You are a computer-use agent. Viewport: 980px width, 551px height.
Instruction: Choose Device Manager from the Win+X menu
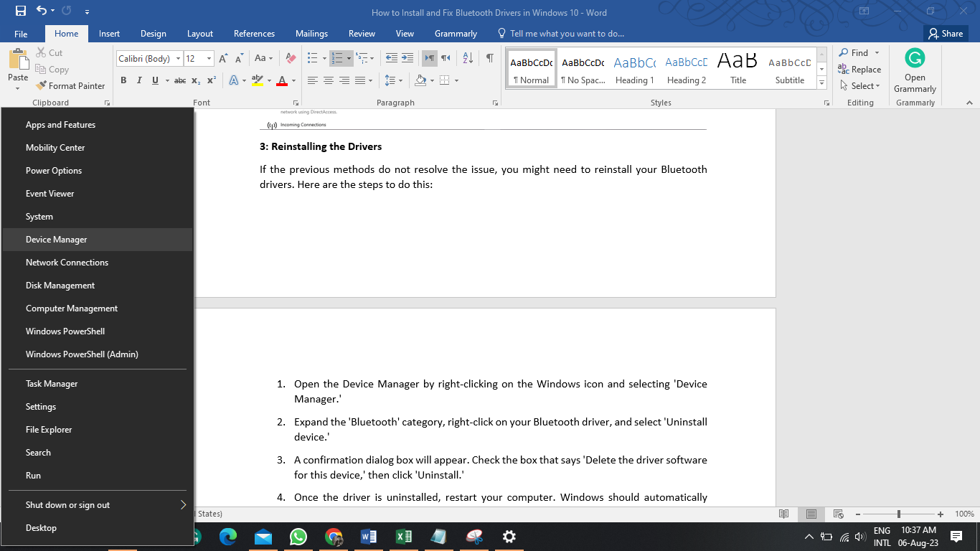pos(98,240)
